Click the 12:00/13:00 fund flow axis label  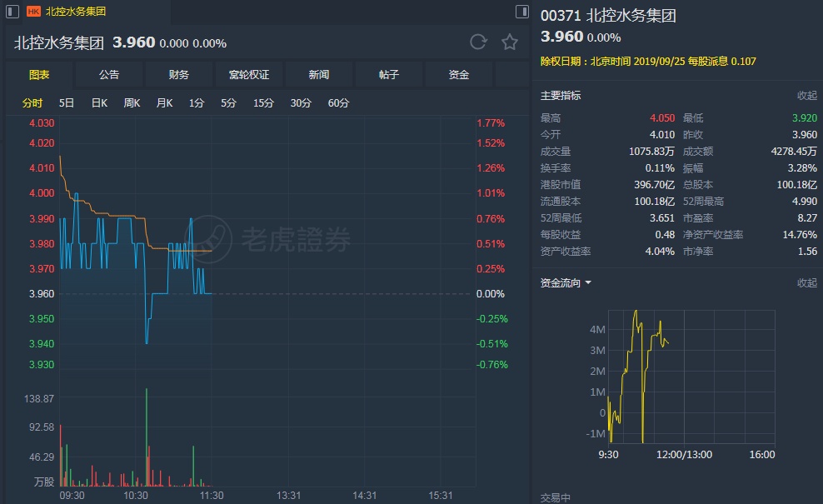[x=684, y=455]
